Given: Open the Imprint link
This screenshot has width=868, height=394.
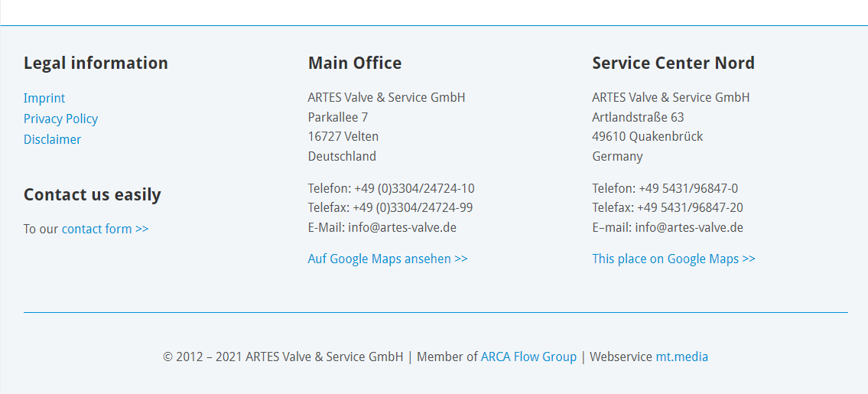Looking at the screenshot, I should (x=44, y=99).
